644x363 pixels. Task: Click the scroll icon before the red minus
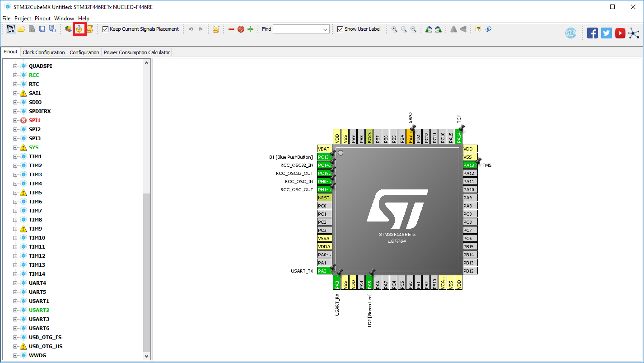click(x=216, y=29)
